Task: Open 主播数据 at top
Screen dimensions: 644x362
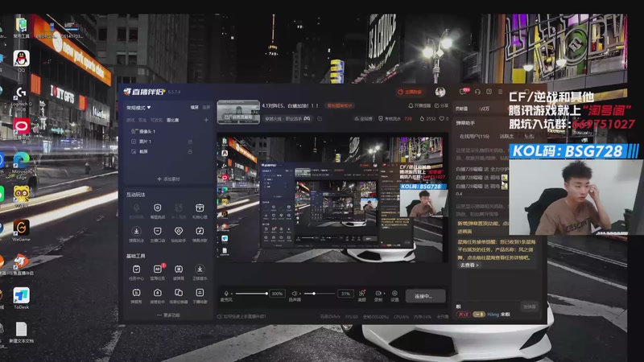Action: (410, 92)
